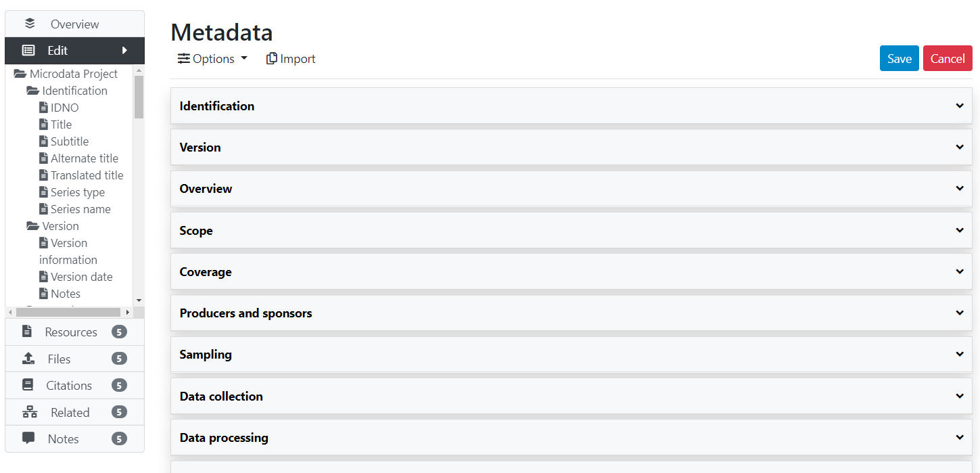Save the metadata changes
The width and height of the screenshot is (980, 473).
899,58
